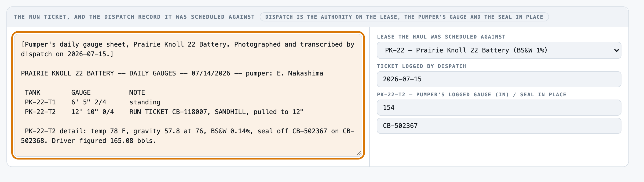
Task: Click the Driver figured 165.08 bbls text
Action: 104,141
